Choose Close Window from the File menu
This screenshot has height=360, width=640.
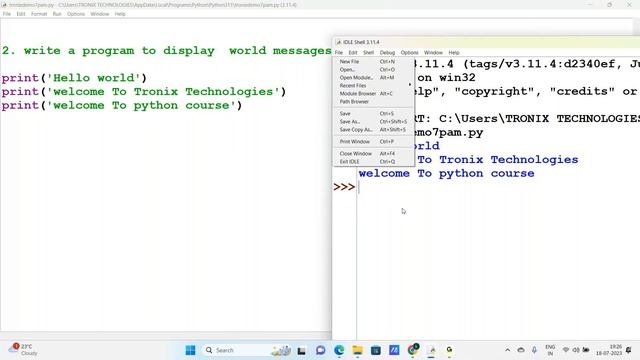[x=374, y=153]
